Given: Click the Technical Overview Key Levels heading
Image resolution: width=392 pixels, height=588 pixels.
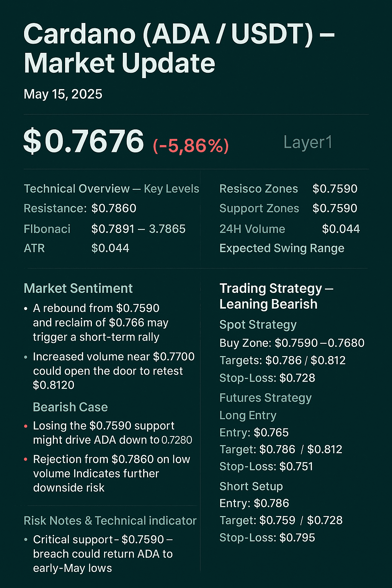Looking at the screenshot, I should 111,189.
